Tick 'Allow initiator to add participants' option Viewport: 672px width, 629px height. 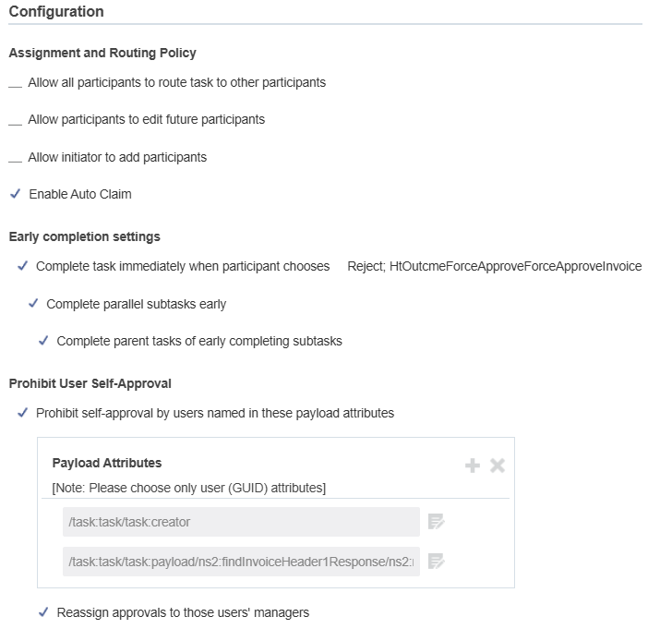pyautogui.click(x=15, y=158)
